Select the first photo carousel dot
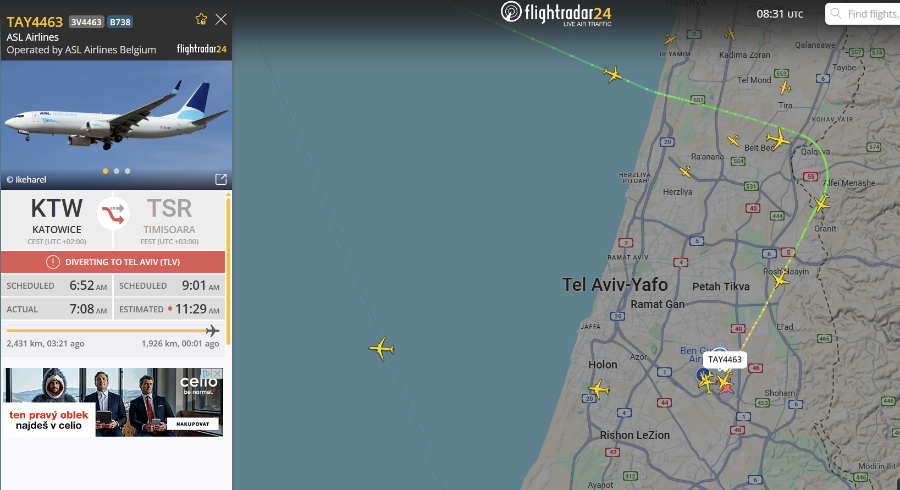The image size is (900, 490). point(106,171)
